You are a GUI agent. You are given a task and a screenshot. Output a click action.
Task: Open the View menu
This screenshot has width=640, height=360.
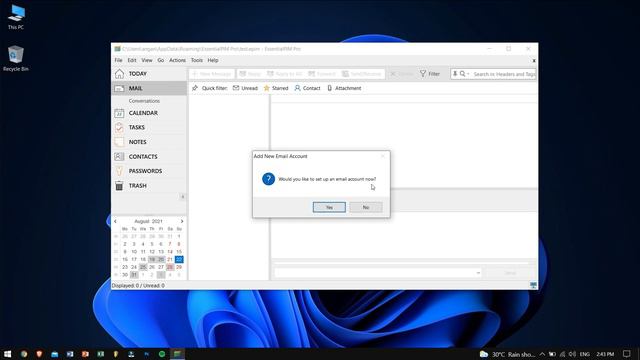[147, 60]
